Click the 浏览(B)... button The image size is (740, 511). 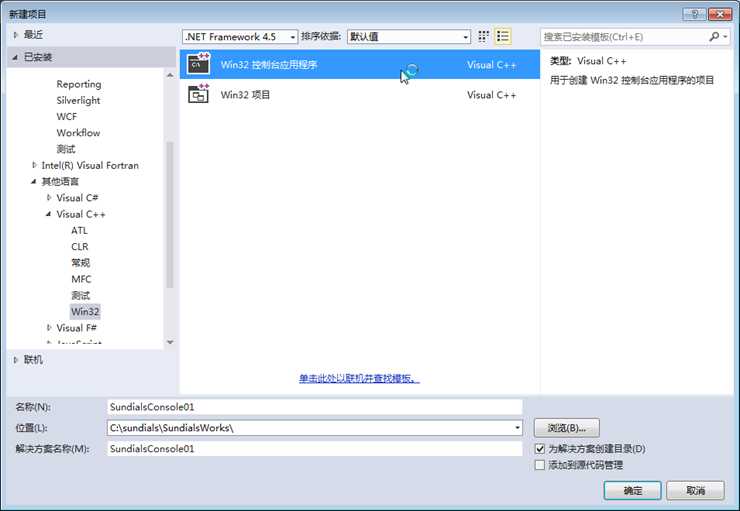[x=567, y=428]
